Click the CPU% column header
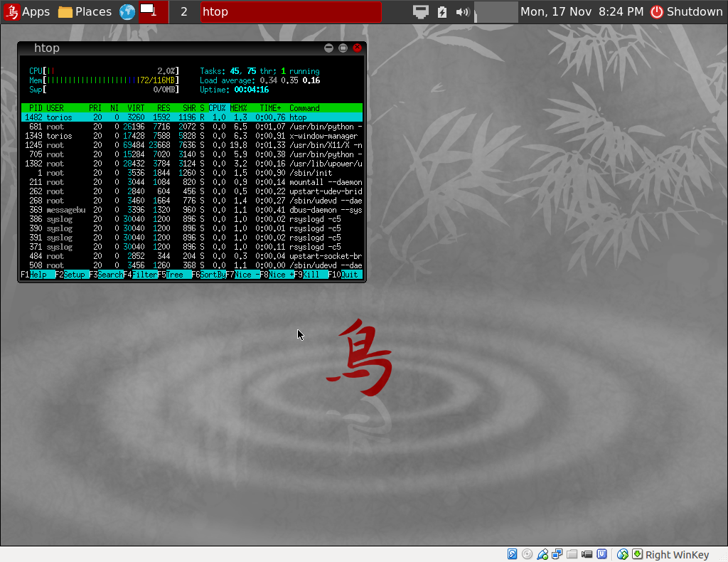The height and width of the screenshot is (562, 728). 217,108
